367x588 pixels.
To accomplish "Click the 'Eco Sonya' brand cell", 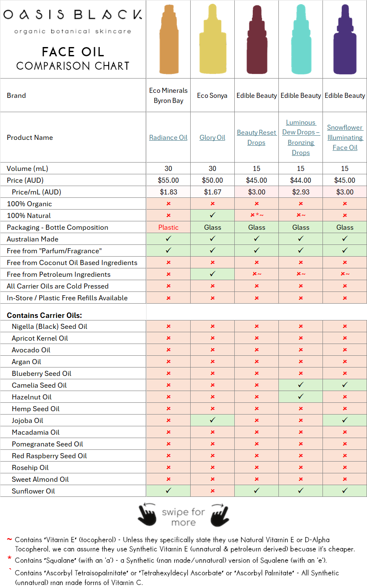I will point(212,95).
